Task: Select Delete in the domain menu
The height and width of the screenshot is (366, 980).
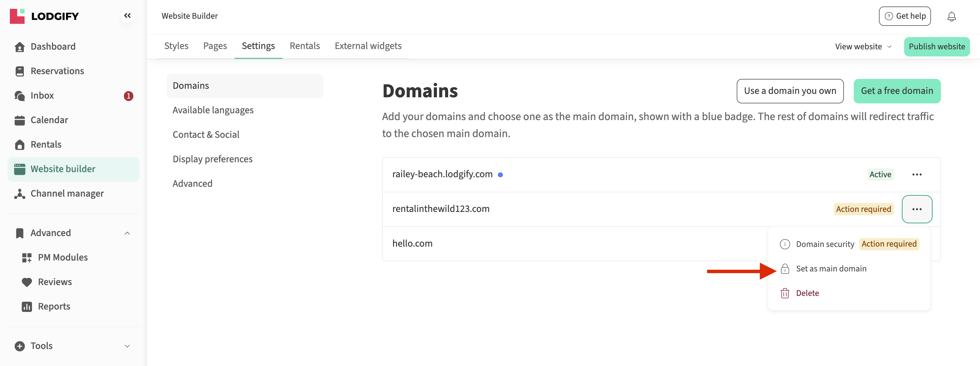Action: (807, 293)
